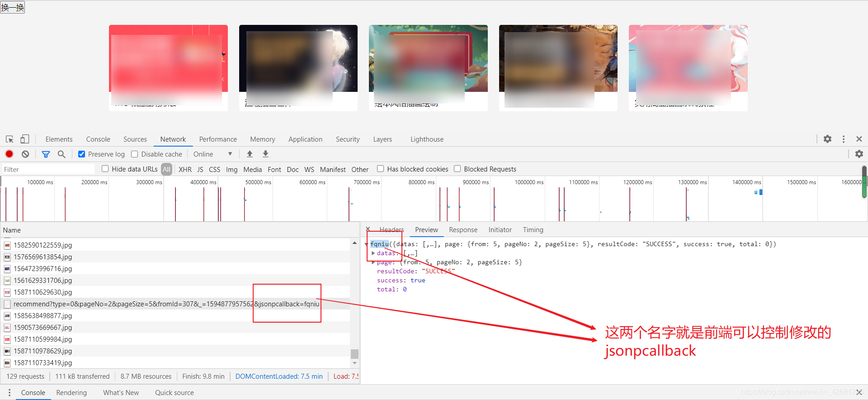The height and width of the screenshot is (400, 868).
Task: Click file icon of 1585638498877.jpg
Action: 7,316
